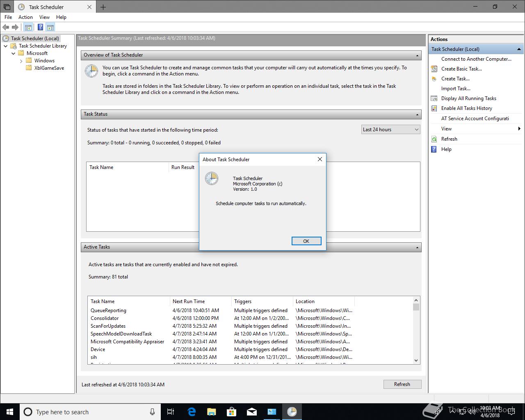The height and width of the screenshot is (420, 525).
Task: Toggle Show/Hide Action Pane toolbar icon
Action: [50, 27]
